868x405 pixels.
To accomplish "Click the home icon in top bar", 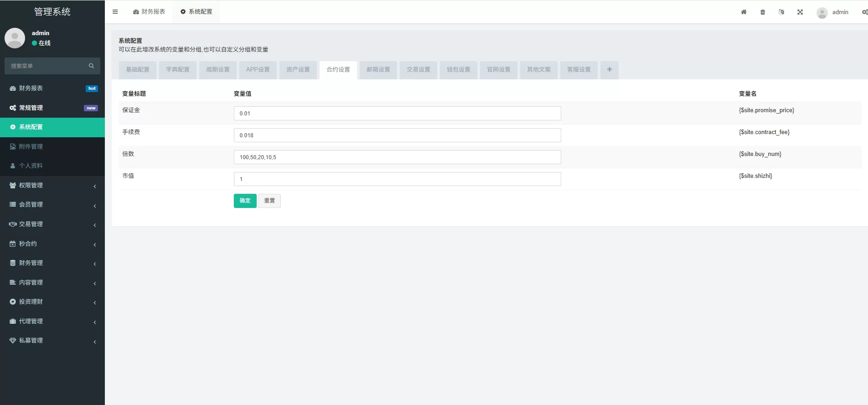I will (744, 12).
